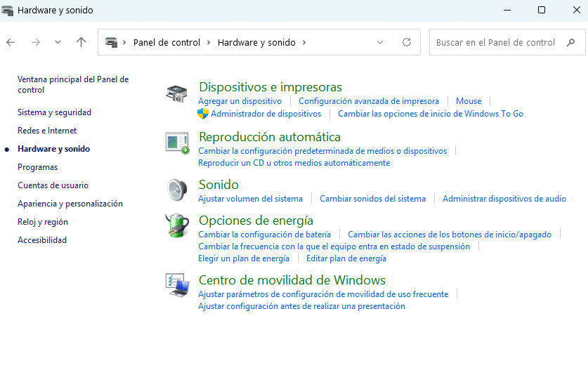Open Accesibilidad category

tap(42, 240)
